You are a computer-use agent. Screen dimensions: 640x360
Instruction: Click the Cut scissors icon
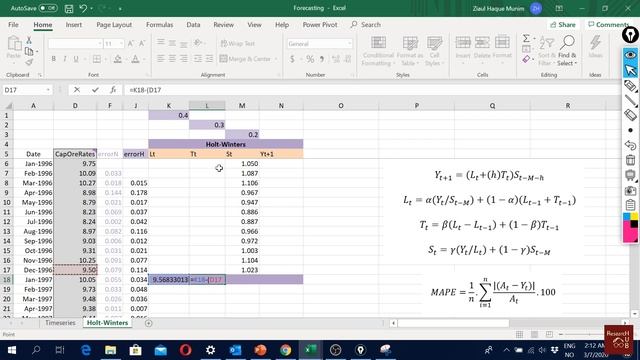tap(29, 40)
